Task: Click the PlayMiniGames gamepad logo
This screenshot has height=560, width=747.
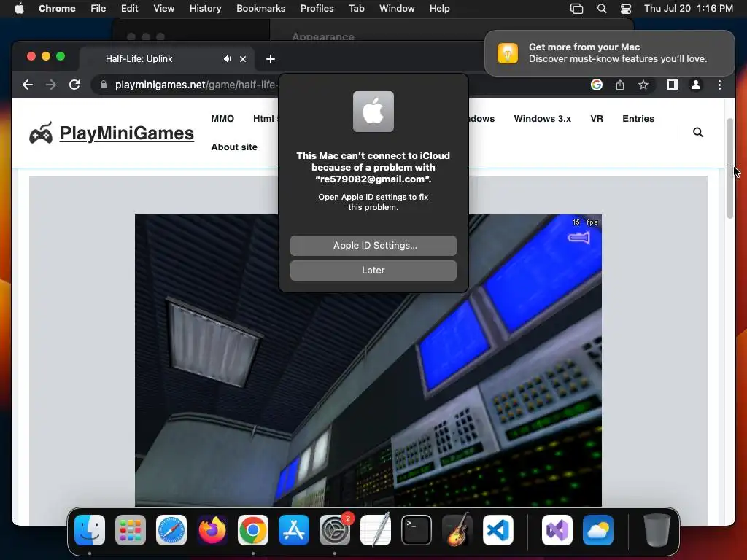Action: click(41, 133)
